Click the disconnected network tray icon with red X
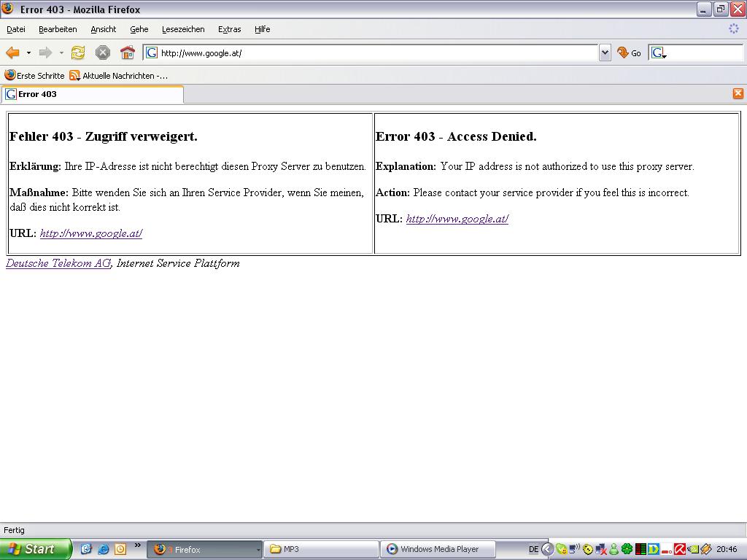Viewport: 747px width, 560px height. pyautogui.click(x=601, y=550)
